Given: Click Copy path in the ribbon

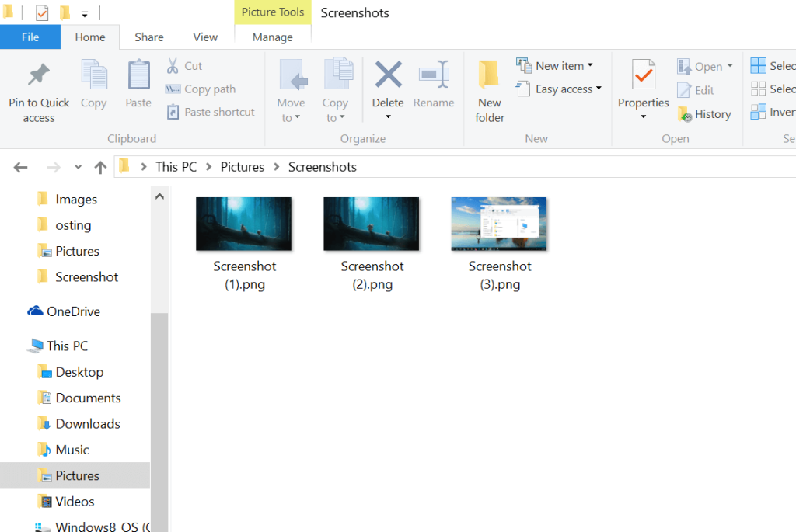Looking at the screenshot, I should pos(206,89).
